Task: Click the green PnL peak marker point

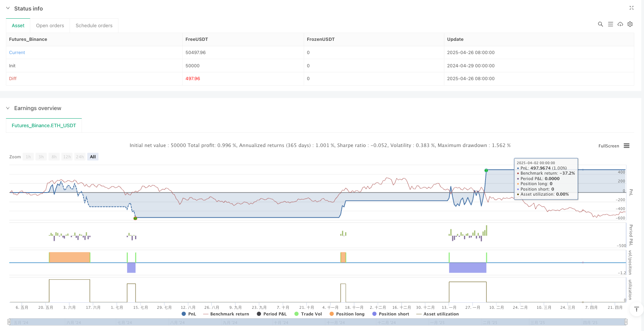Action: pyautogui.click(x=486, y=170)
